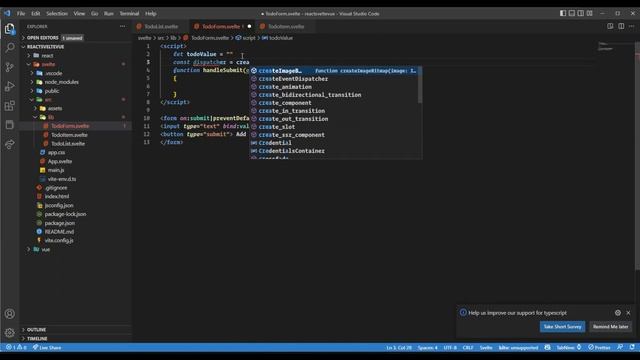Open the Terminal menu
The image size is (640, 360).
point(129,13)
